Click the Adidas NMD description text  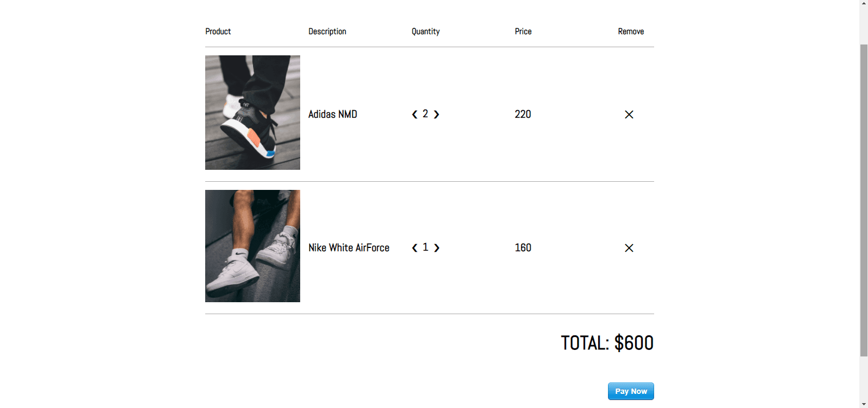tap(333, 114)
